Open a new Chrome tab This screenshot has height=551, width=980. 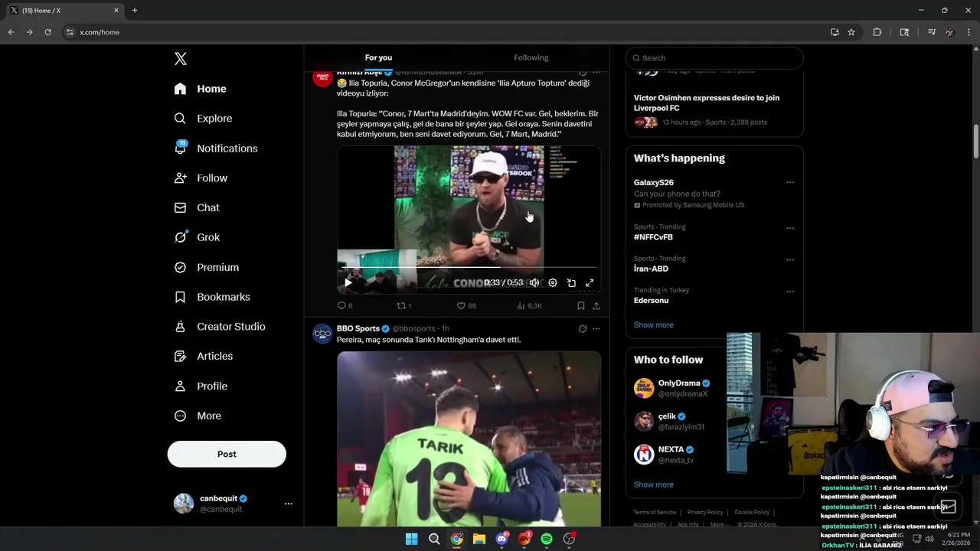click(135, 11)
